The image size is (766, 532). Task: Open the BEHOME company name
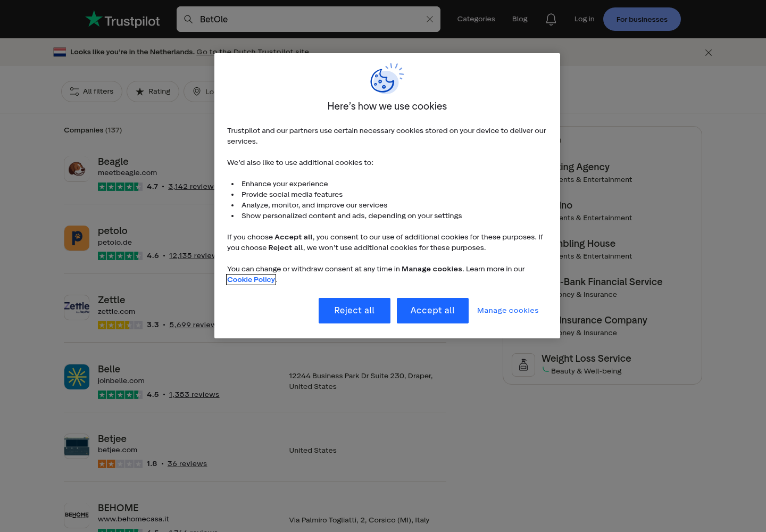(x=118, y=508)
